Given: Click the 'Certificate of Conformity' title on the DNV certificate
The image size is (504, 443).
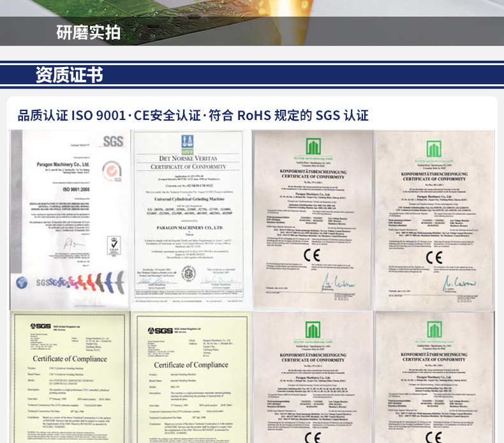Looking at the screenshot, I should tap(188, 167).
